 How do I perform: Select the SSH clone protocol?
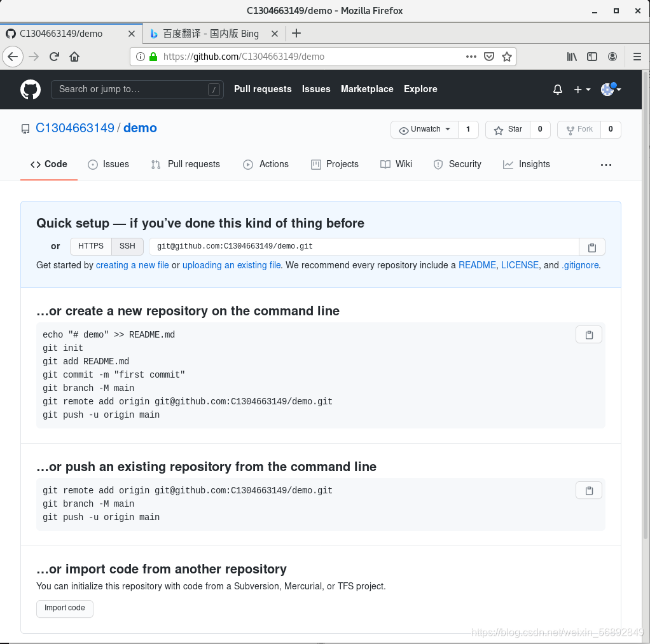click(127, 246)
